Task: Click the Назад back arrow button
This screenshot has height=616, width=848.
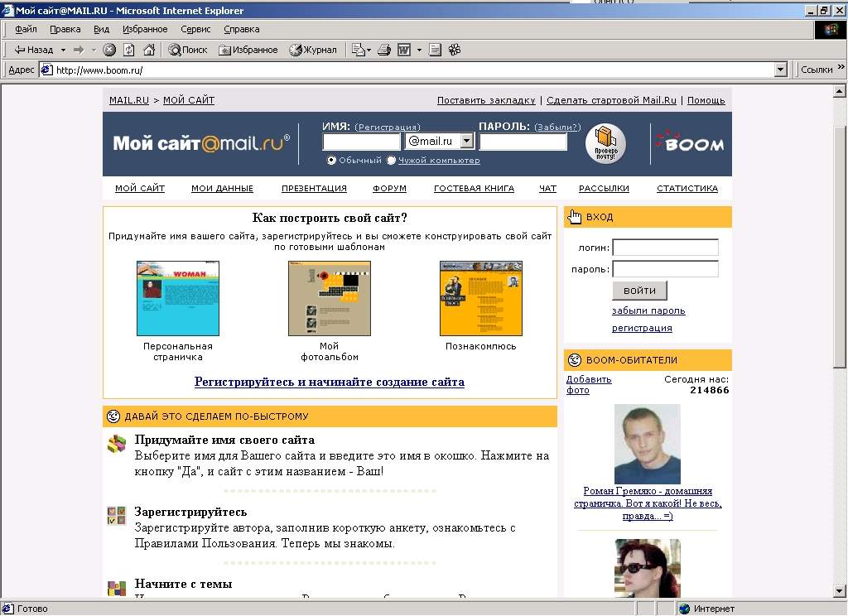Action: (x=33, y=50)
